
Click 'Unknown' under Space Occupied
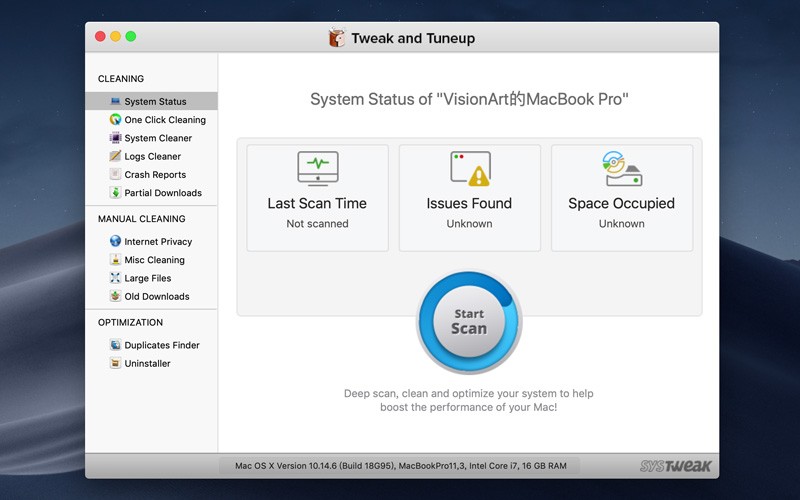click(621, 223)
